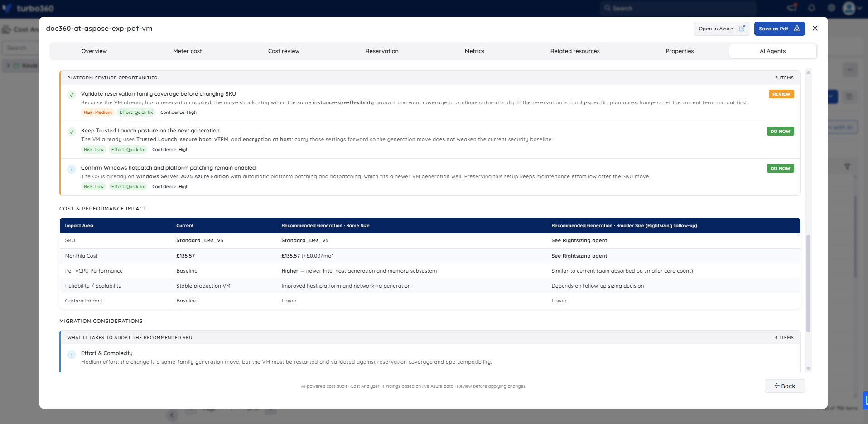Click Risk: Low tag under Trusted Launch

(x=94, y=150)
